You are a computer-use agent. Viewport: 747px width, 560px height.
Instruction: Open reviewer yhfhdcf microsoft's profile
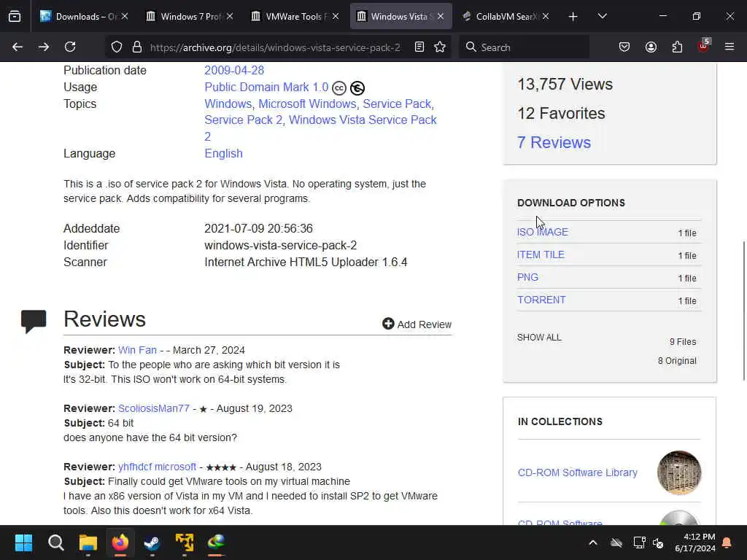[158, 467]
